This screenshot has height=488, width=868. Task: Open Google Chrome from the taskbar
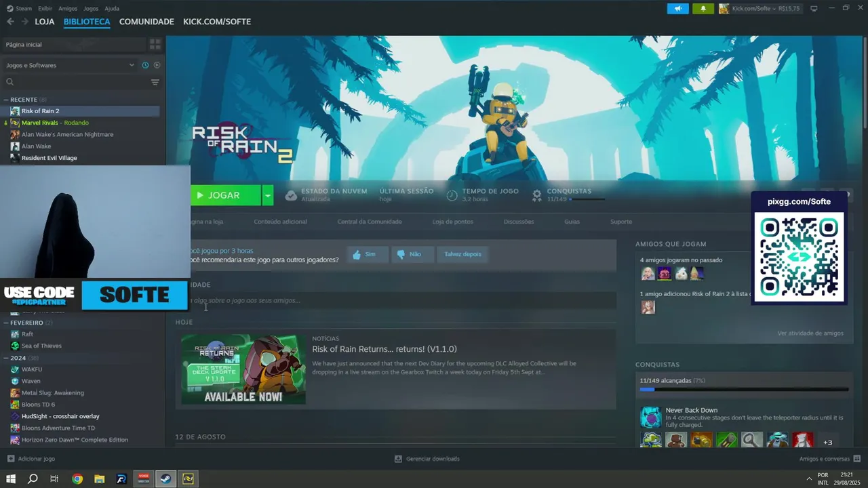click(77, 479)
